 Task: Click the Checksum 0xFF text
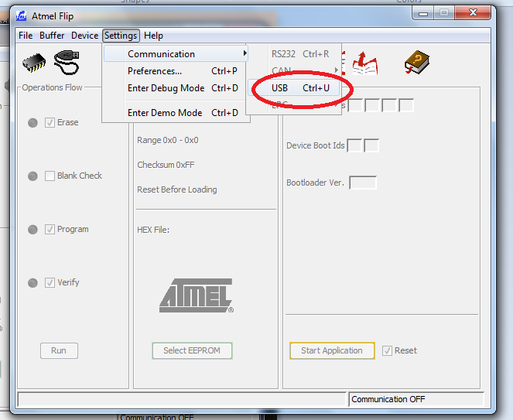point(166,165)
